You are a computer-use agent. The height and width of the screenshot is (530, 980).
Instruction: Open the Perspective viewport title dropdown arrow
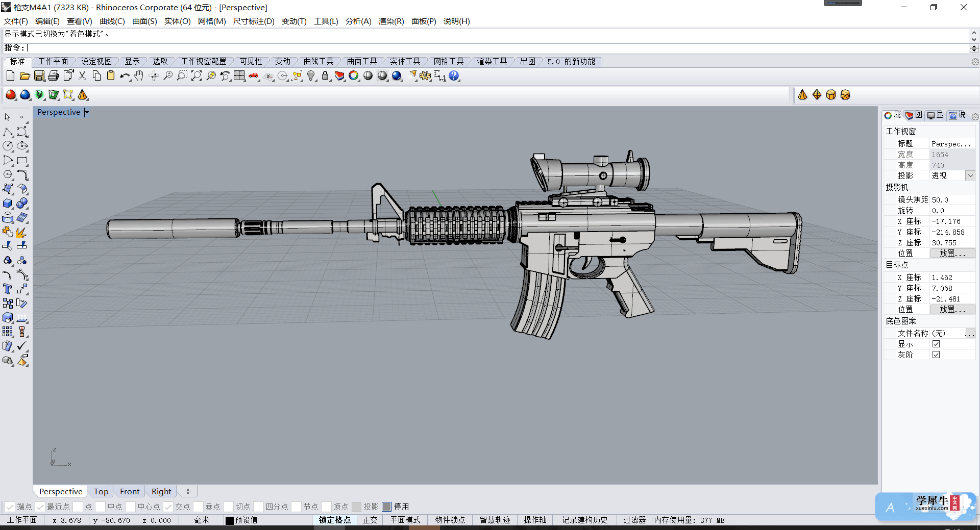pyautogui.click(x=87, y=112)
